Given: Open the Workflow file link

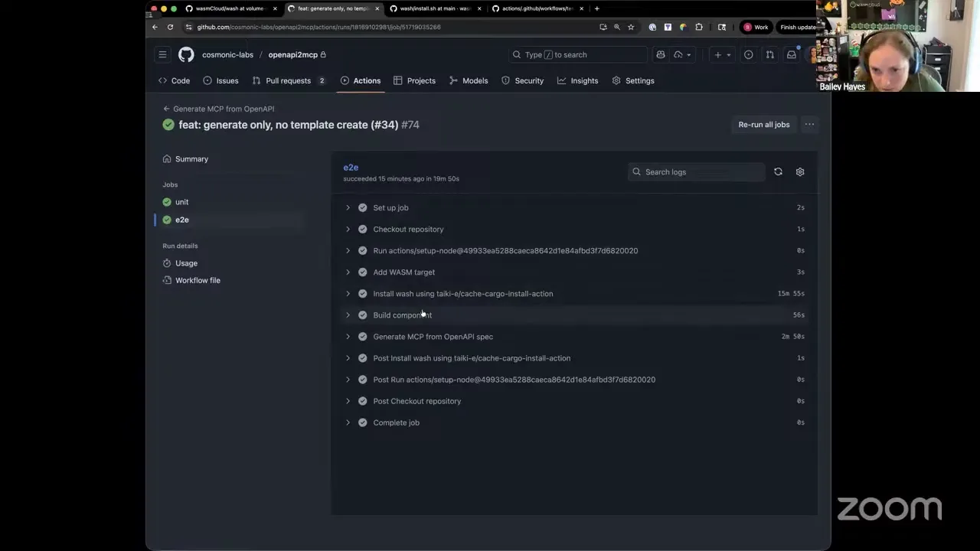Looking at the screenshot, I should tap(198, 280).
